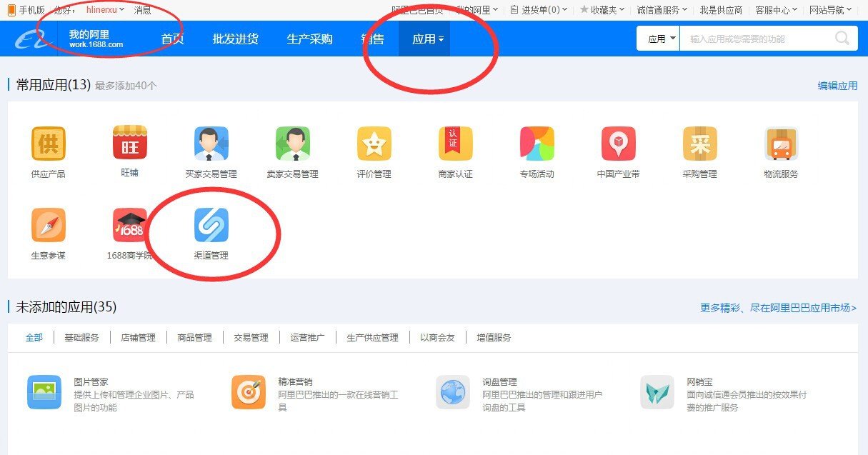Launch 网销宝 promotion service icon
This screenshot has width=868, height=455.
point(657,392)
